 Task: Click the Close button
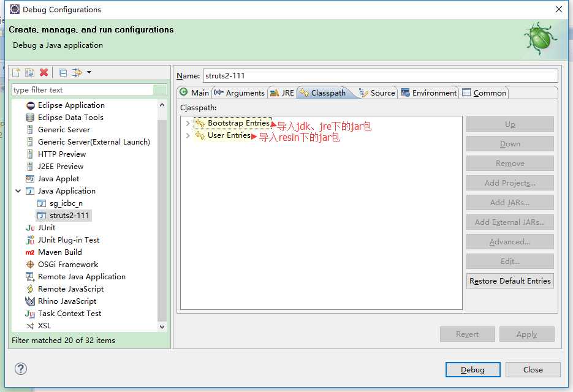[533, 370]
